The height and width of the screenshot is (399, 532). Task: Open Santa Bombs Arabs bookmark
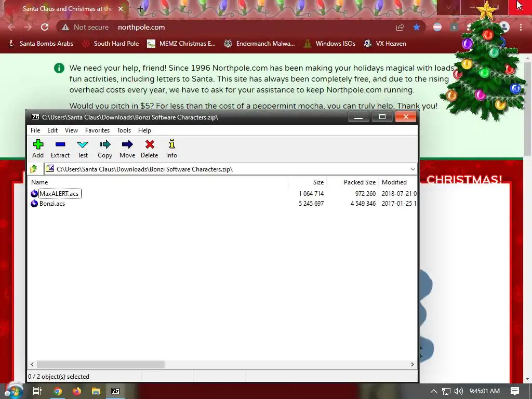point(41,44)
